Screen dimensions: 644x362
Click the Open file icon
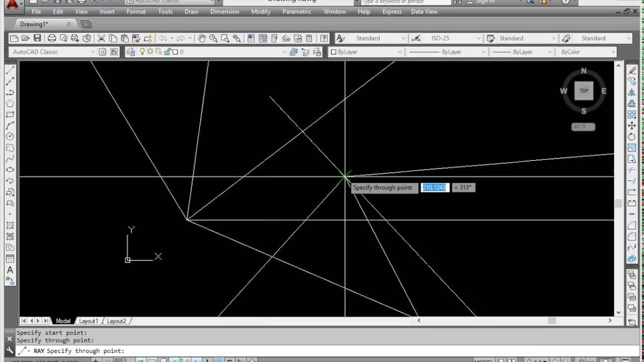25,38
